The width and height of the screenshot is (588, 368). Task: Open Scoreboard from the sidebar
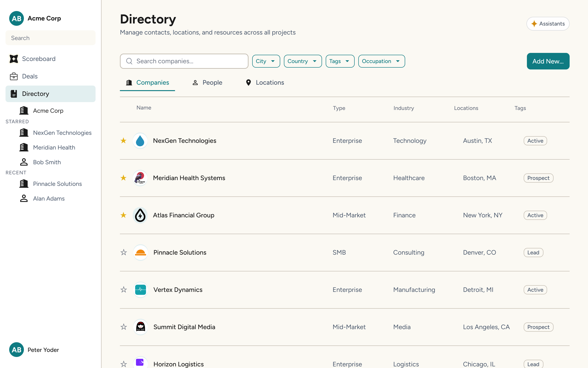[x=51, y=59]
